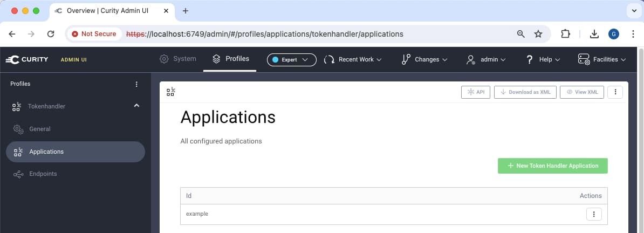Click the Not Secure badge
Screen dimensions: 644x233
click(94, 34)
